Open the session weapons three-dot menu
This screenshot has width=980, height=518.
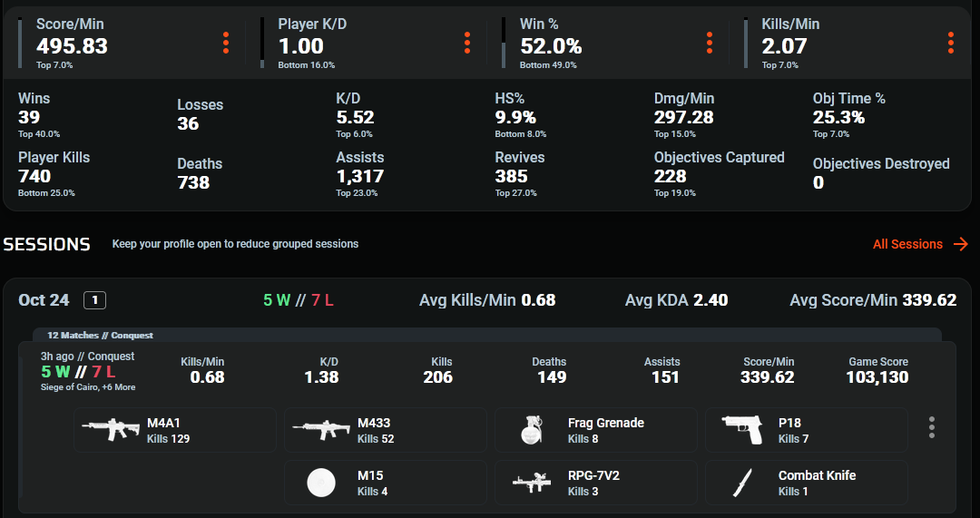pyautogui.click(x=932, y=428)
